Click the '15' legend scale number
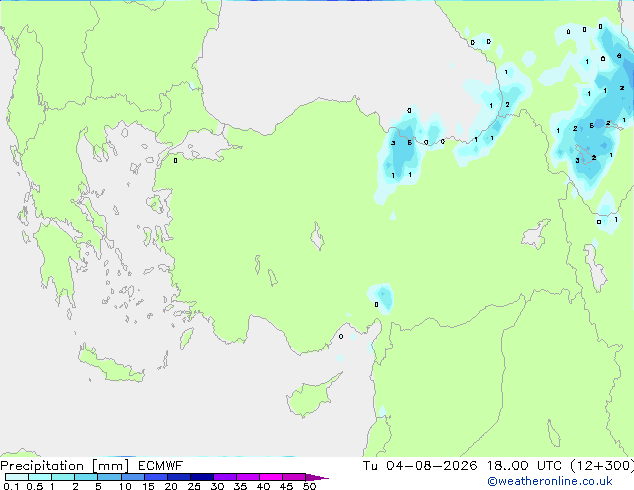This screenshot has height=490, width=634. pos(148,486)
